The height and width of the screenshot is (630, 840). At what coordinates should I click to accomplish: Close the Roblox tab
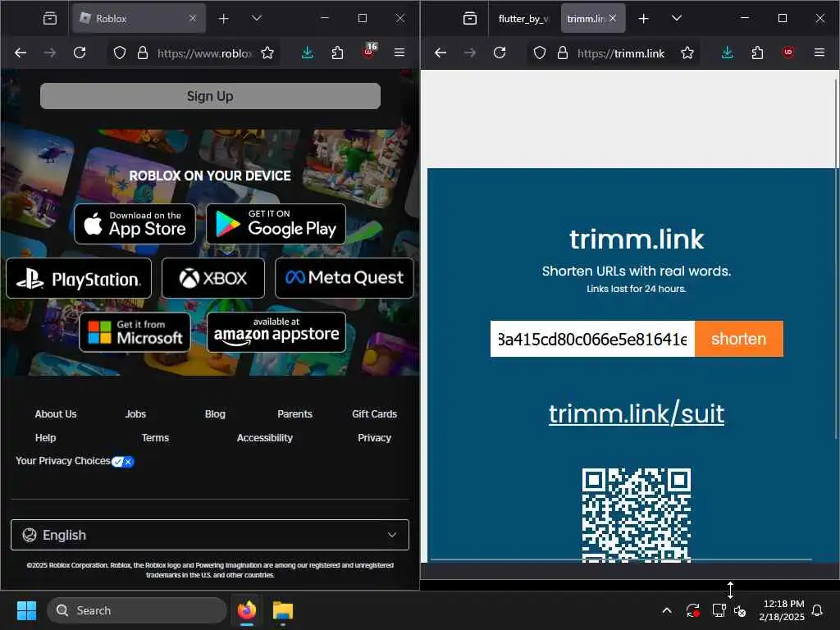click(193, 18)
